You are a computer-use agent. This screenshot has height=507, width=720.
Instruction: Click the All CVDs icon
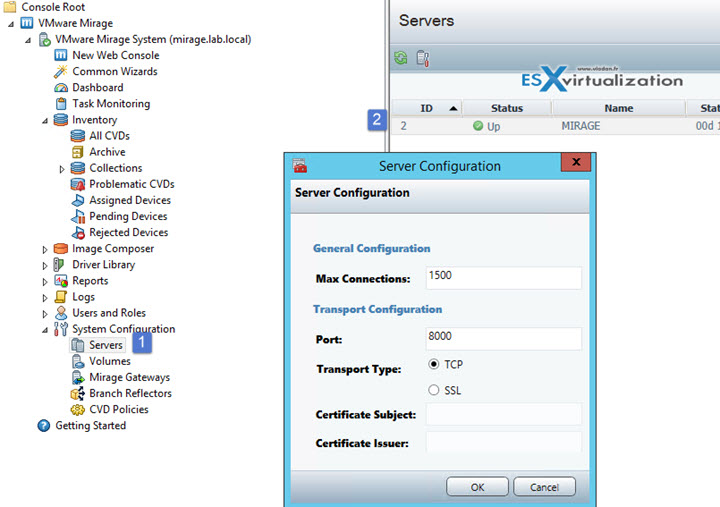click(78, 136)
